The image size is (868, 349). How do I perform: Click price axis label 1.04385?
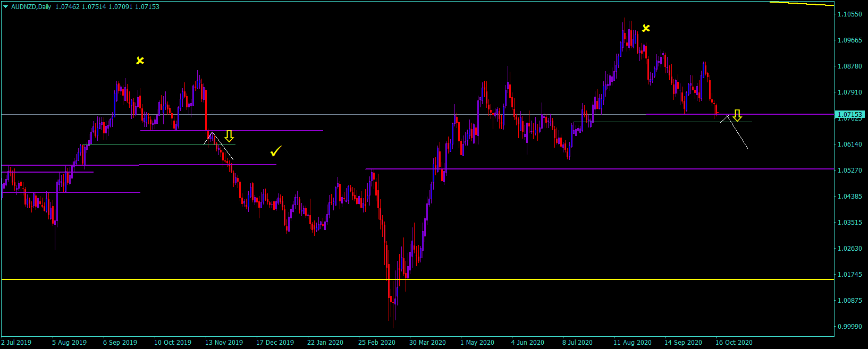coord(850,197)
